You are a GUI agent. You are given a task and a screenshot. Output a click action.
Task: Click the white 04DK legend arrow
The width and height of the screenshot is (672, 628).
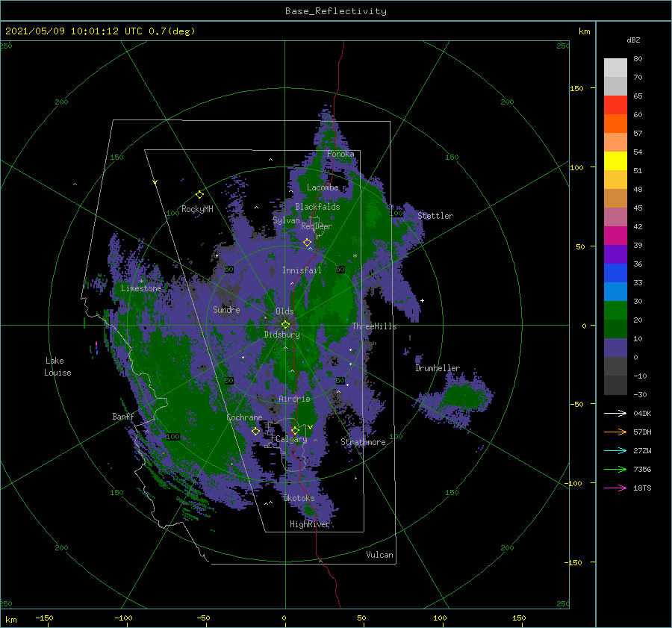point(615,413)
